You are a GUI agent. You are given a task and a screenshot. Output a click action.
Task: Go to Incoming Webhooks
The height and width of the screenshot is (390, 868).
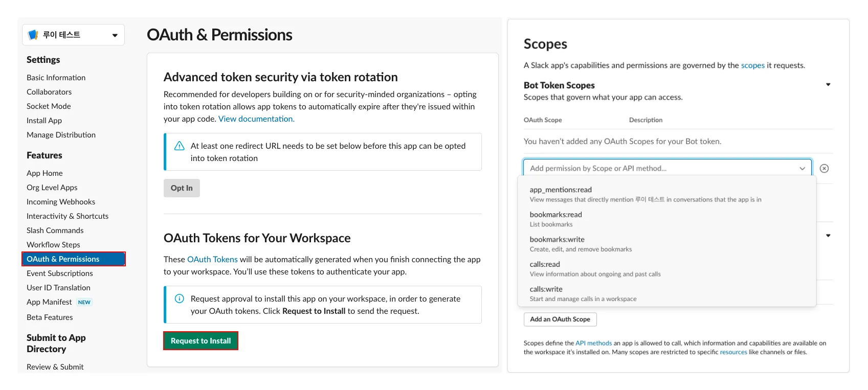pos(61,202)
